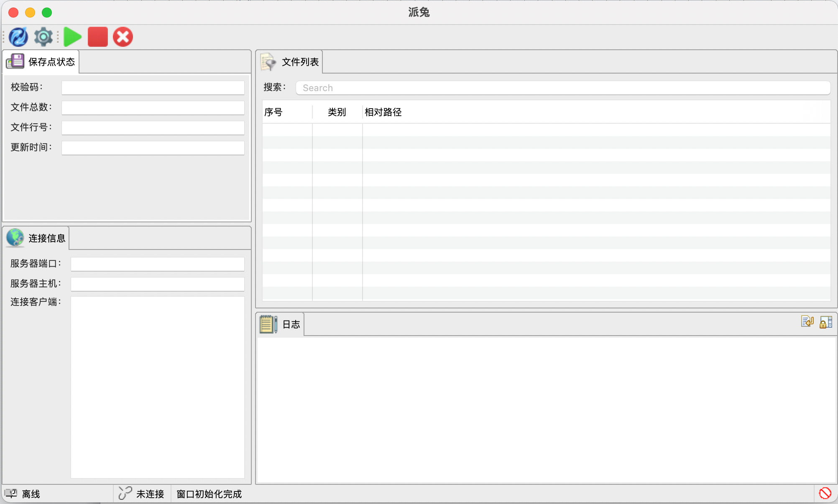Click the prohibition icon at bottom right

tap(826, 493)
